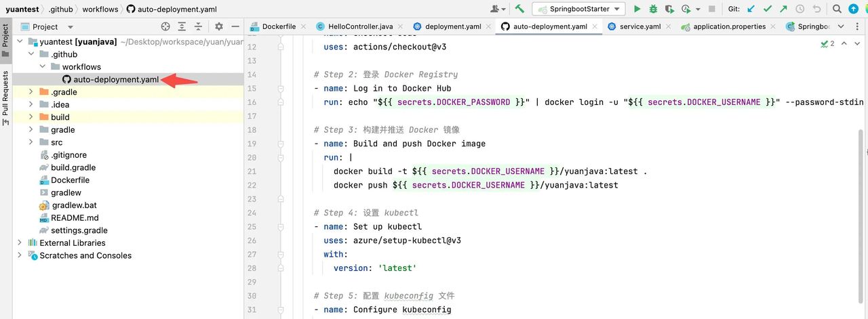The image size is (868, 319).
Task: Close the HelloController.java tab
Action: pyautogui.click(x=400, y=26)
